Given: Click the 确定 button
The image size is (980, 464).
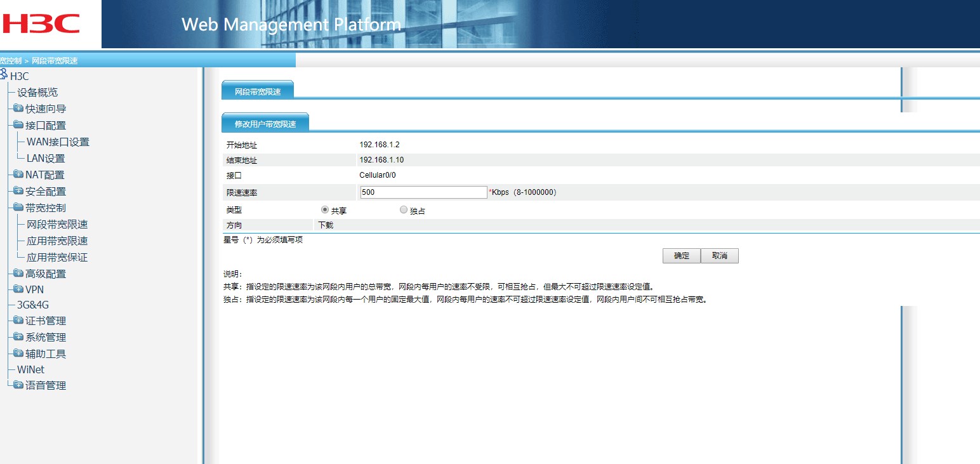Looking at the screenshot, I should pos(682,256).
